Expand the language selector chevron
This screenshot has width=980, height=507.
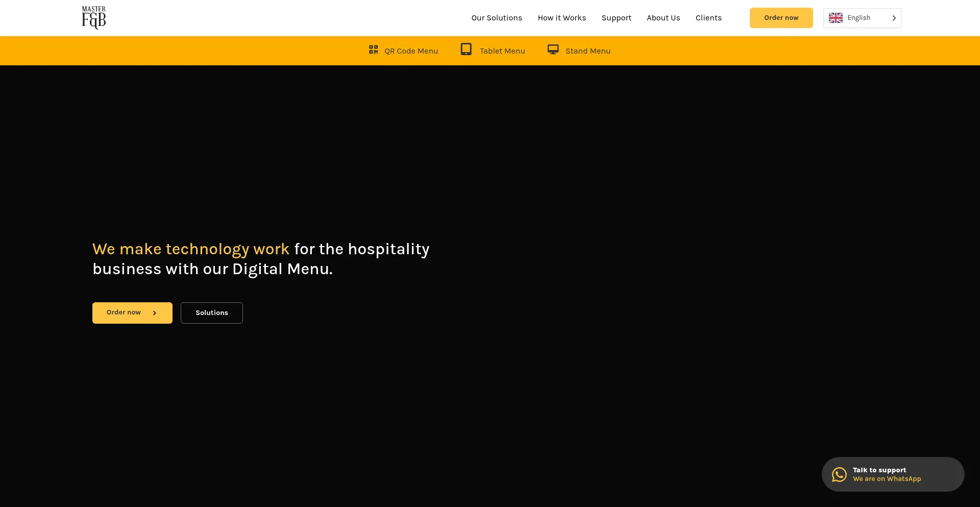coord(894,18)
